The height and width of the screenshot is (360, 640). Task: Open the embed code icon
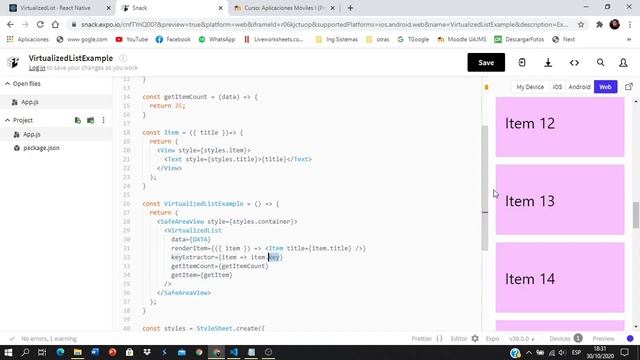coord(574,62)
